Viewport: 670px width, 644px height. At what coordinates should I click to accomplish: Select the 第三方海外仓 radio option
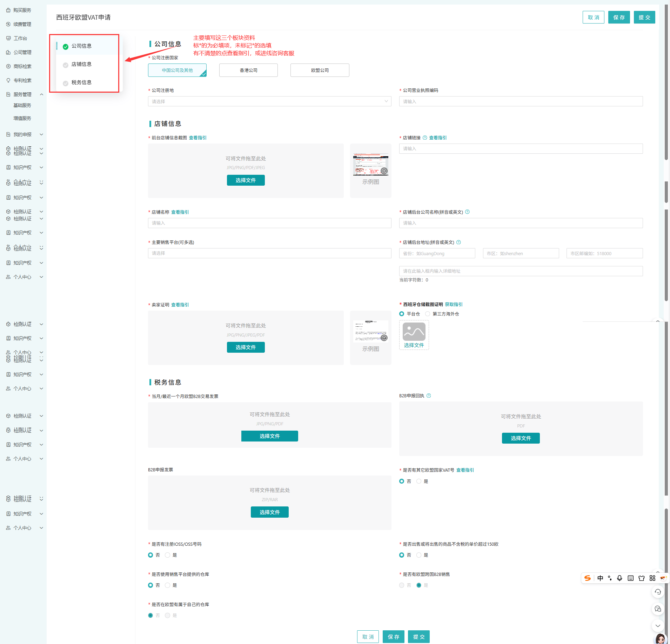(428, 314)
